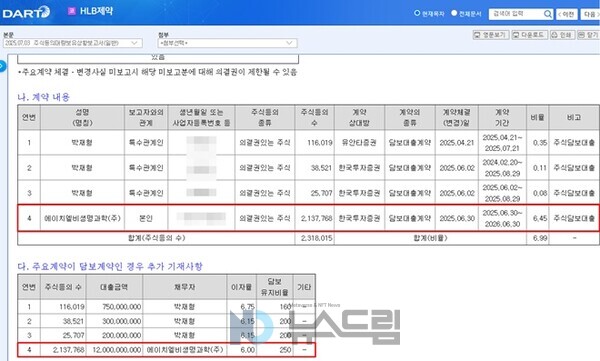Click the 계약의 종류 column header
Image resolution: width=600 pixels, height=361 pixels.
410,118
